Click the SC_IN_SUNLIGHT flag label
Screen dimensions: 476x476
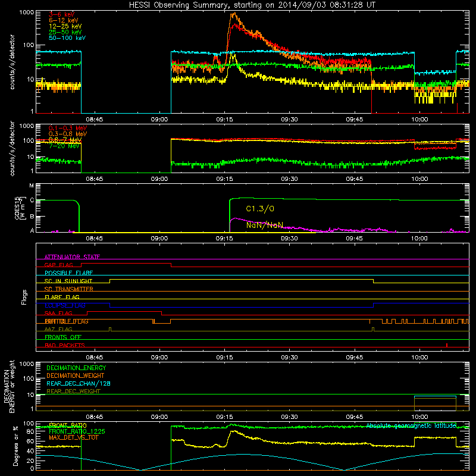68,281
